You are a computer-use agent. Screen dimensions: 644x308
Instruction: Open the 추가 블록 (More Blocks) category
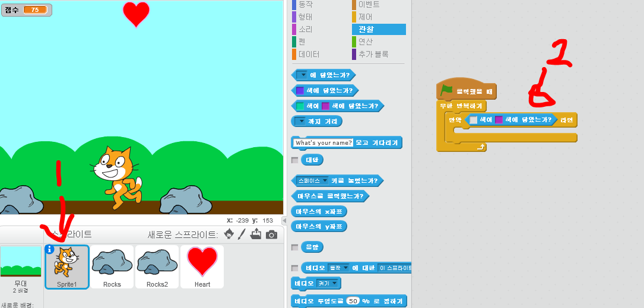coord(373,54)
